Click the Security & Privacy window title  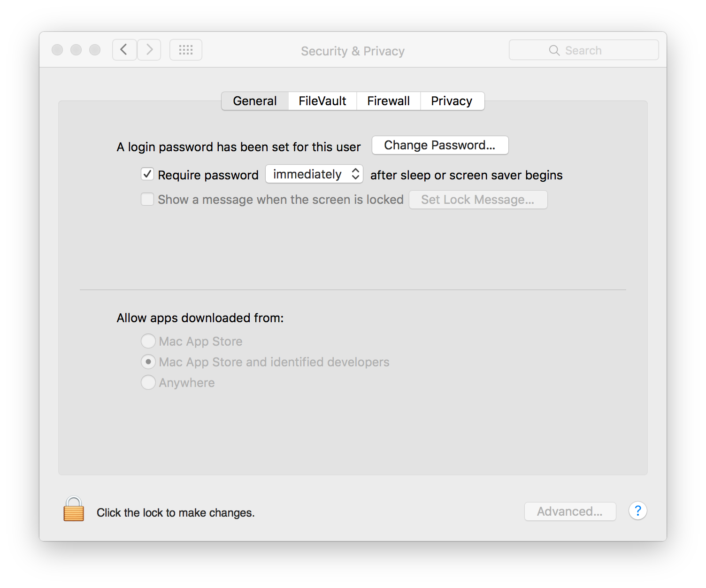pos(353,51)
